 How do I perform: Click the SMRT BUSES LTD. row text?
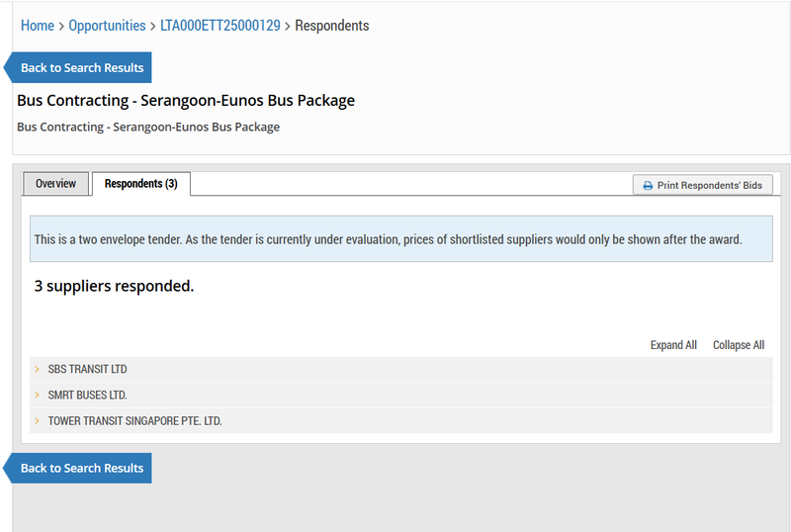click(87, 396)
